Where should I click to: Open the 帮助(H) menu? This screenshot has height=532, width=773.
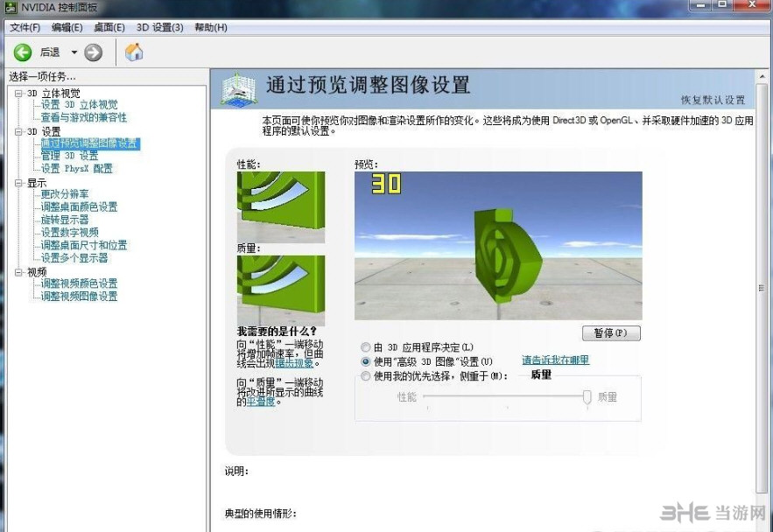pyautogui.click(x=211, y=28)
